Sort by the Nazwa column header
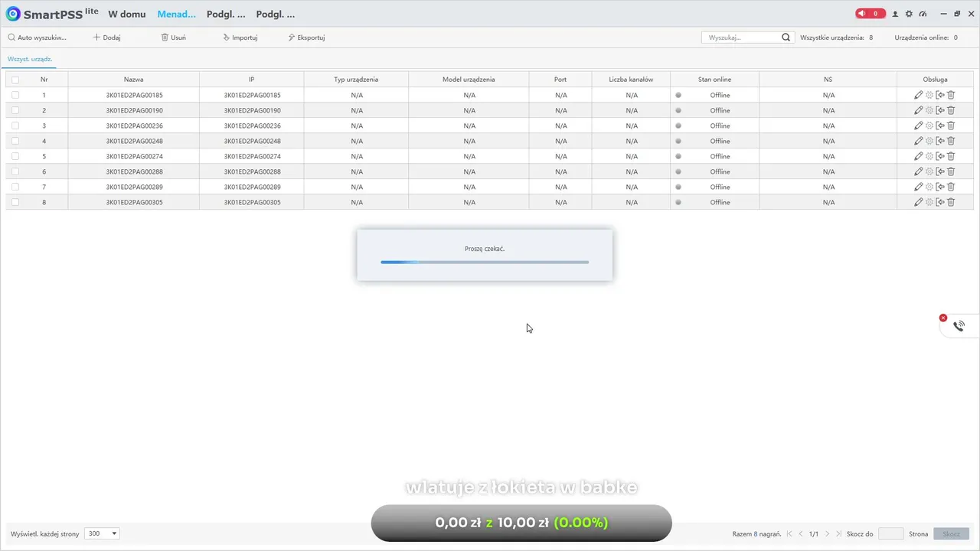 [x=133, y=80]
